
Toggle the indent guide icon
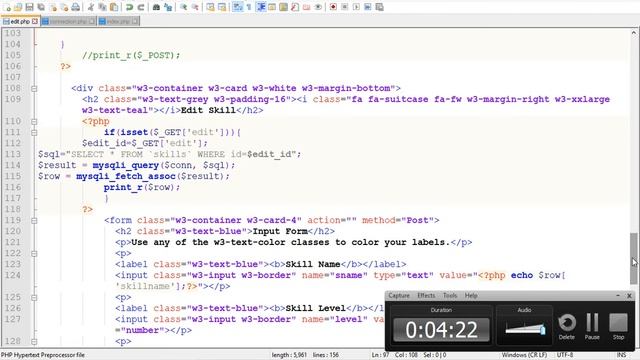click(x=261, y=7)
